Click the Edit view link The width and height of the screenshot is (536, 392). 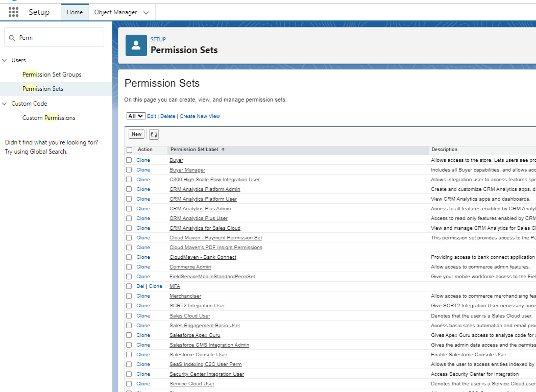tap(152, 116)
